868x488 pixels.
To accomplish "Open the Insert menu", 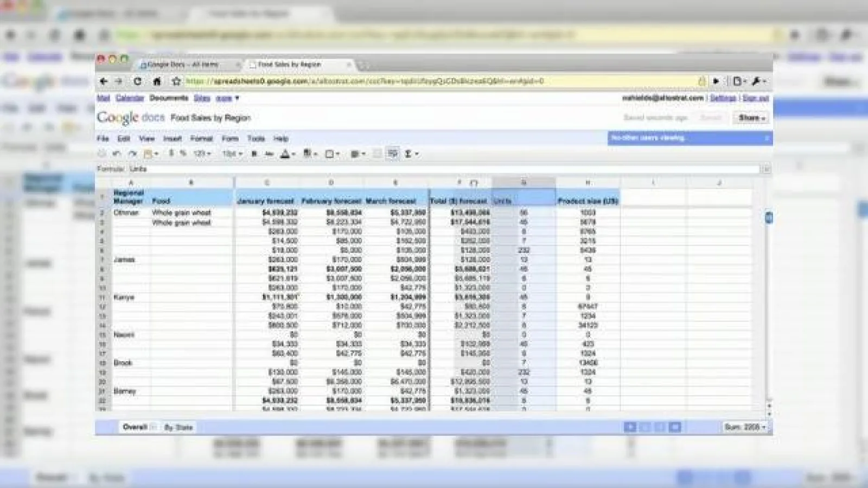I will [173, 139].
